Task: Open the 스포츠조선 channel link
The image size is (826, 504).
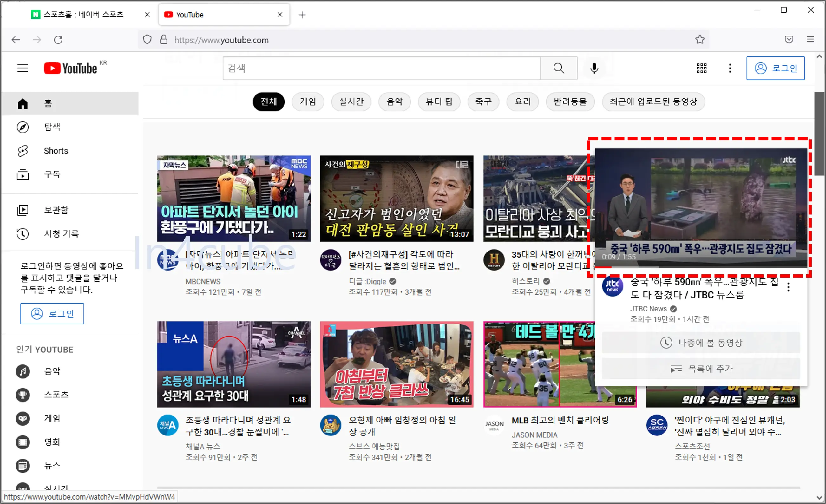Action: [x=692, y=446]
